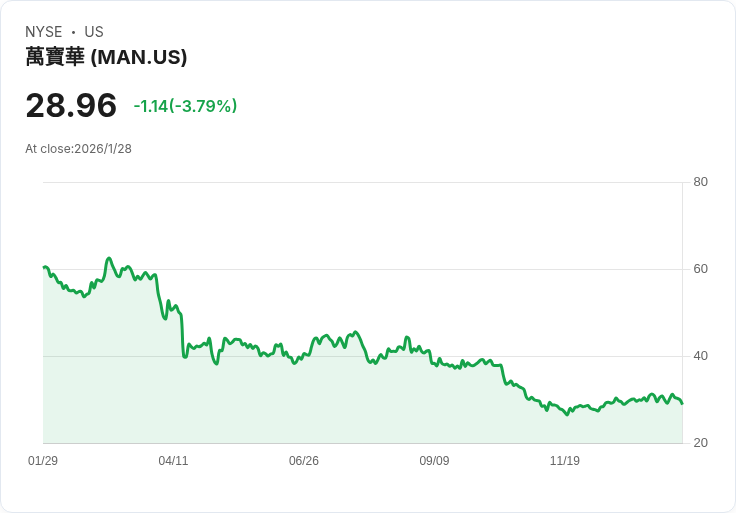Viewport: 736px width, 513px height.
Task: Click the NYSE exchange label
Action: click(43, 32)
